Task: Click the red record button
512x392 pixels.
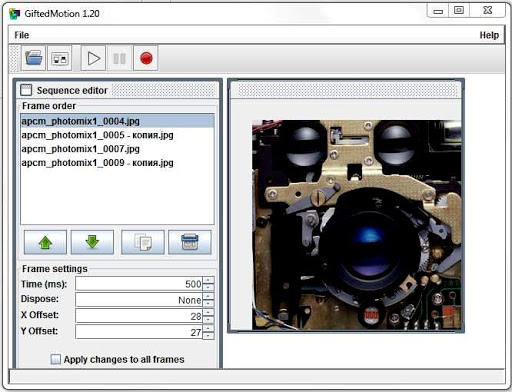Action: pos(146,58)
